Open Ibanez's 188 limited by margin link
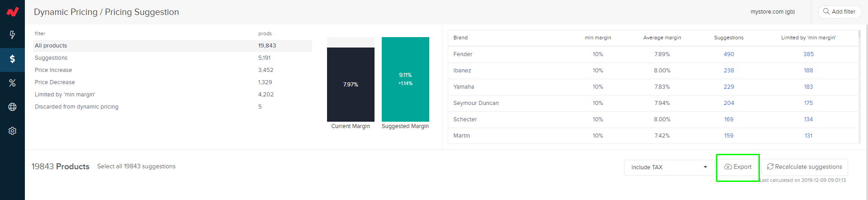 [808, 71]
